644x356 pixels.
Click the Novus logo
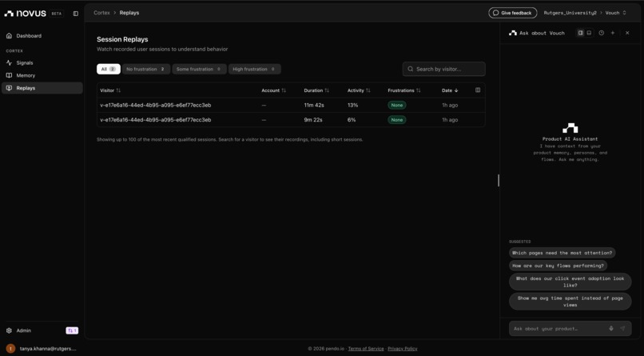(x=25, y=13)
